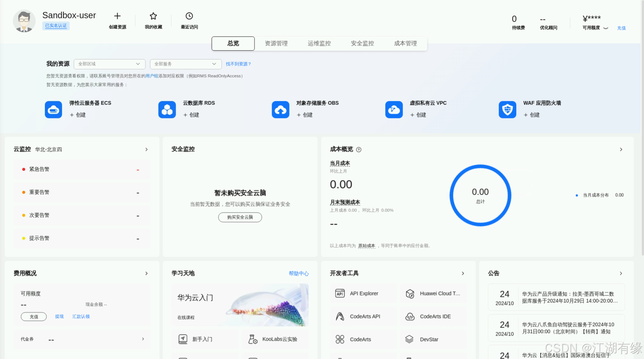
Task: Click the 优化顾问 item
Action: [548, 23]
